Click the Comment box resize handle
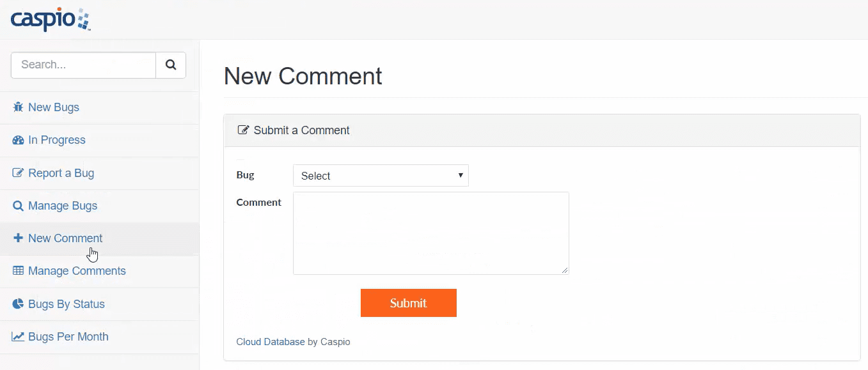The height and width of the screenshot is (370, 868). point(565,270)
